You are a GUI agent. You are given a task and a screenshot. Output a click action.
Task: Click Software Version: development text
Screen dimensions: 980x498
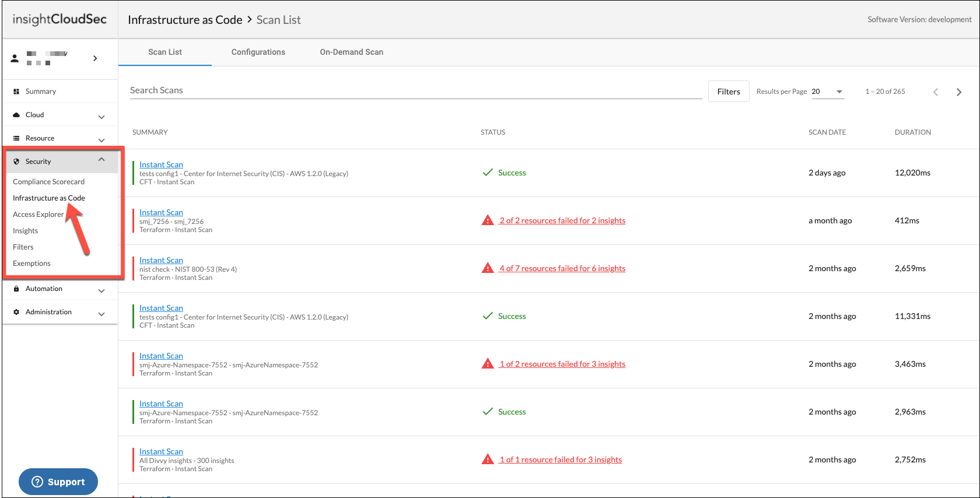[x=919, y=19]
